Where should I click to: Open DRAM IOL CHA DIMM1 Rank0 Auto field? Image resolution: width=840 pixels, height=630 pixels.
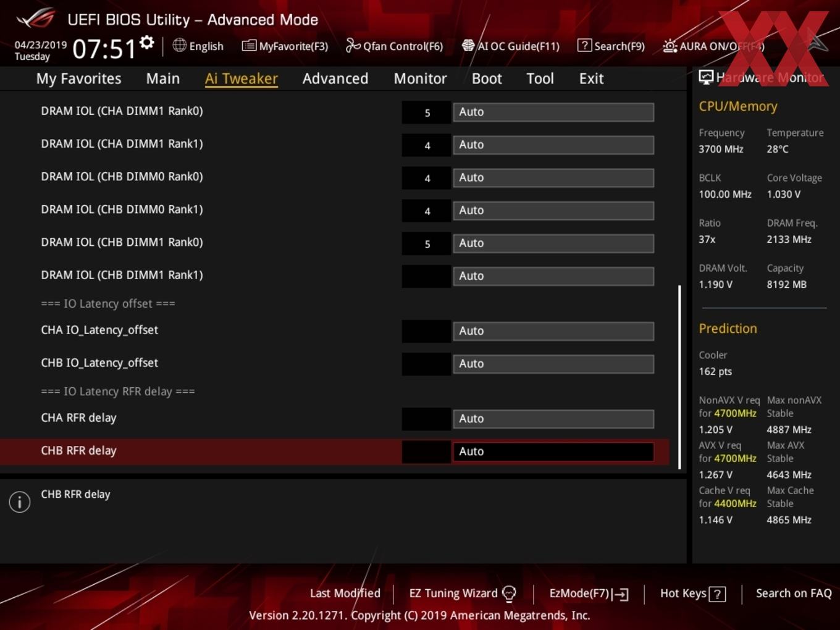tap(553, 112)
